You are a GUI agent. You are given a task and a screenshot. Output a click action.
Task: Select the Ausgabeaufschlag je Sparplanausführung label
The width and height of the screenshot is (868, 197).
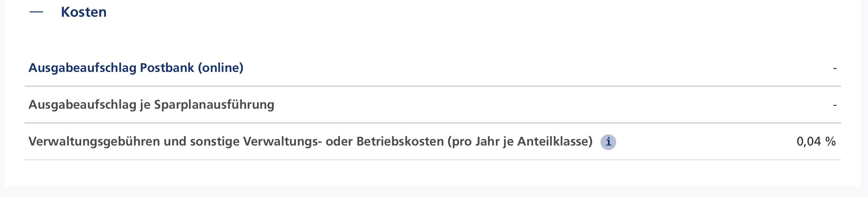[x=151, y=105]
